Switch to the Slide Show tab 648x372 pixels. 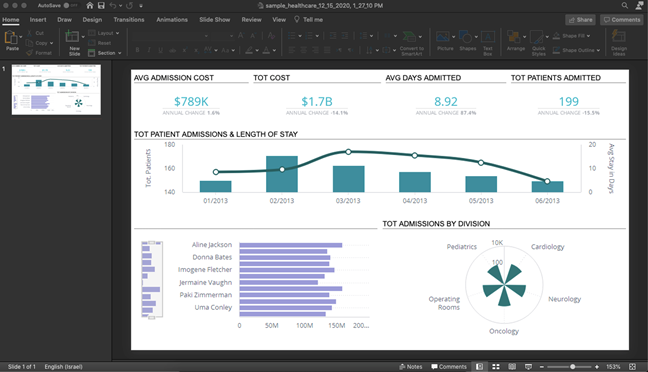tap(214, 19)
